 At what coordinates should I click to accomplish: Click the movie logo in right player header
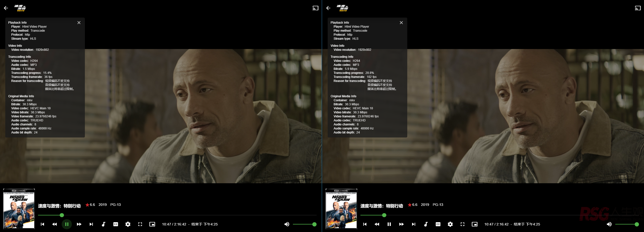tap(343, 8)
